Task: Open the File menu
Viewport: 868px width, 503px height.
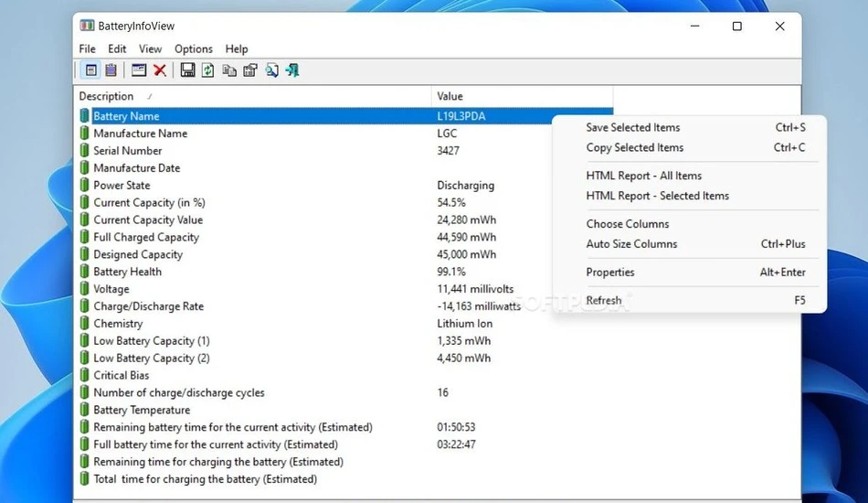Action: [88, 48]
